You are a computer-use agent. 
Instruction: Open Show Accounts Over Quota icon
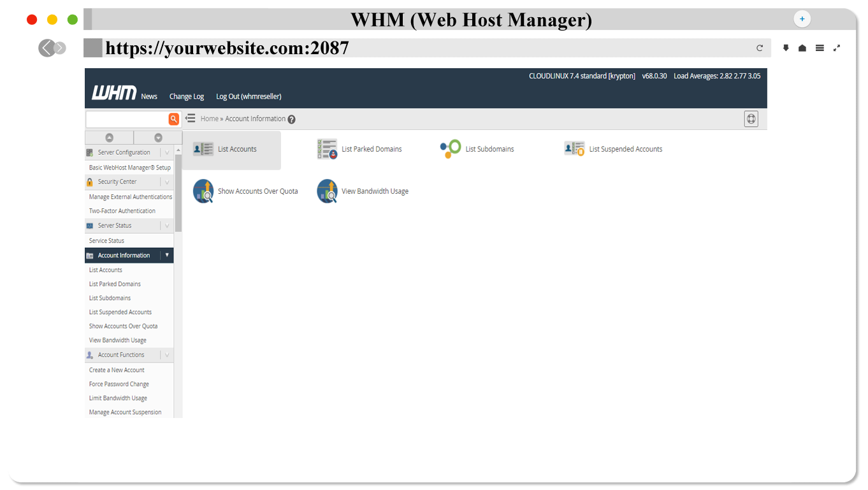click(203, 191)
